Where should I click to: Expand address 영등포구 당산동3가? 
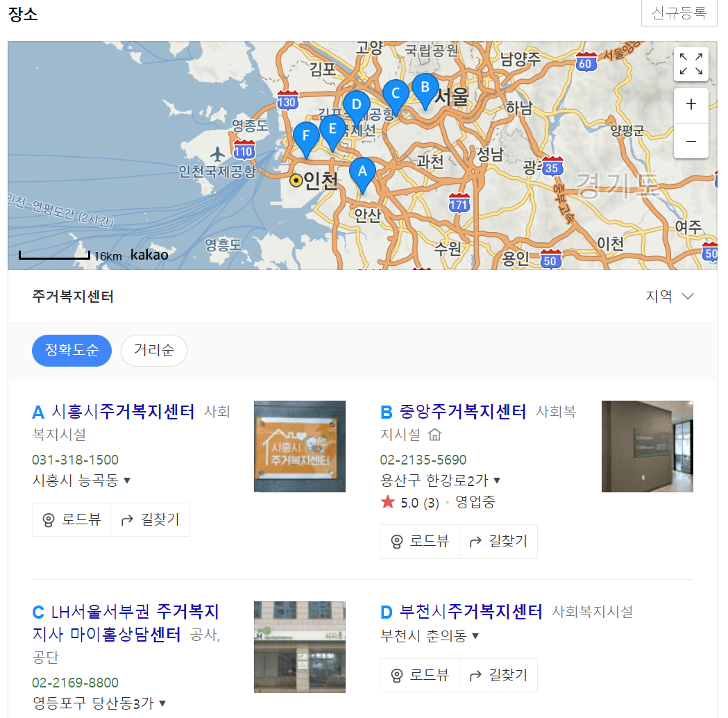(99, 703)
